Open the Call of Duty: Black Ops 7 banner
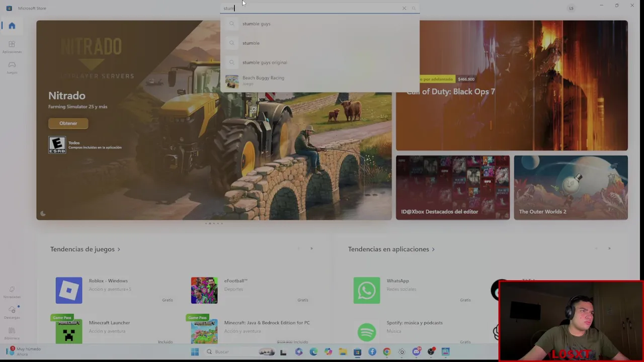The height and width of the screenshot is (362, 644). 512,85
